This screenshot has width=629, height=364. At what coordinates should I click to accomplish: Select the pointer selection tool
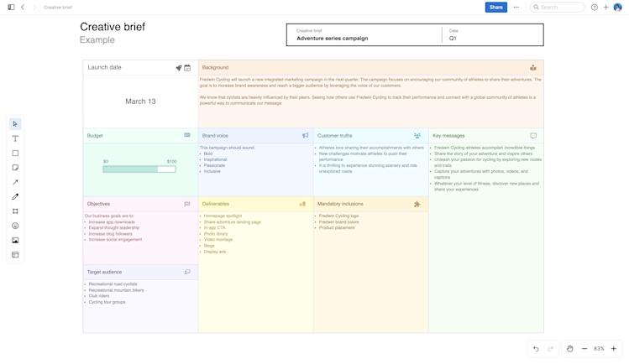click(x=15, y=124)
